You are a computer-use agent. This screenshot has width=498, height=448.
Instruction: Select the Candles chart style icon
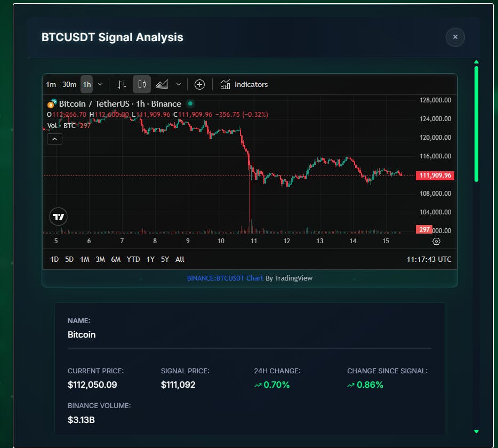tap(142, 84)
